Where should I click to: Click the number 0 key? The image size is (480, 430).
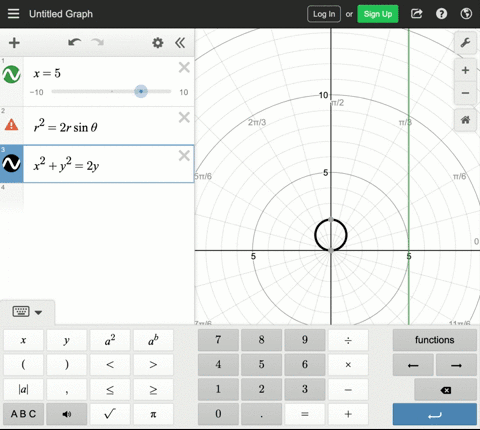(218, 414)
